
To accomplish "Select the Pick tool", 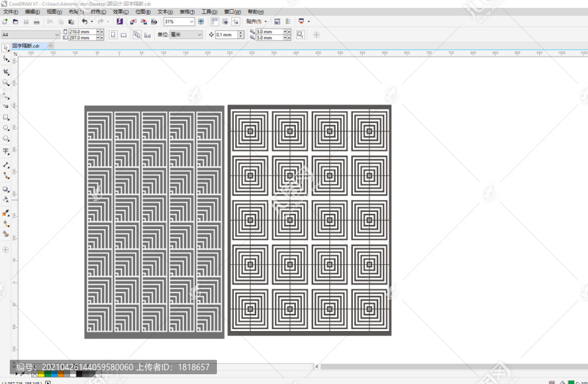I will tap(6, 48).
